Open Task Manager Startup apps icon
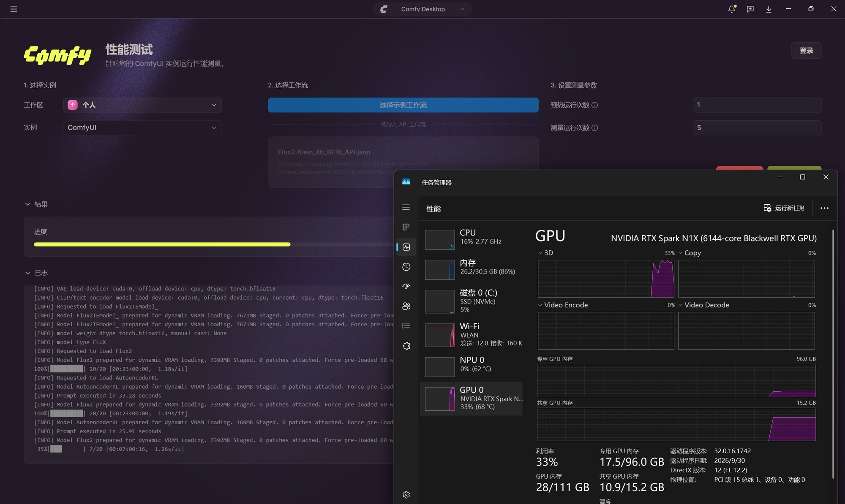The width and height of the screenshot is (845, 504). tap(406, 286)
